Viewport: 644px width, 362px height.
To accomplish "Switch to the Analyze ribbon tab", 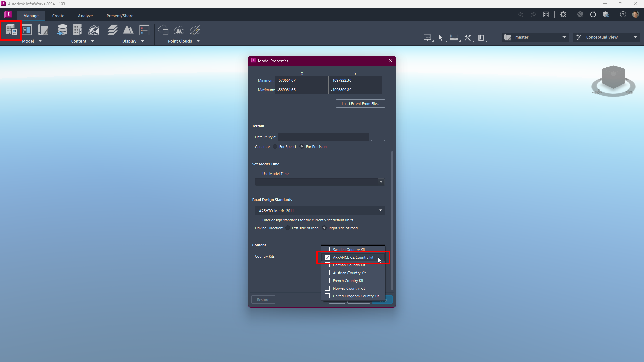I will [x=85, y=16].
